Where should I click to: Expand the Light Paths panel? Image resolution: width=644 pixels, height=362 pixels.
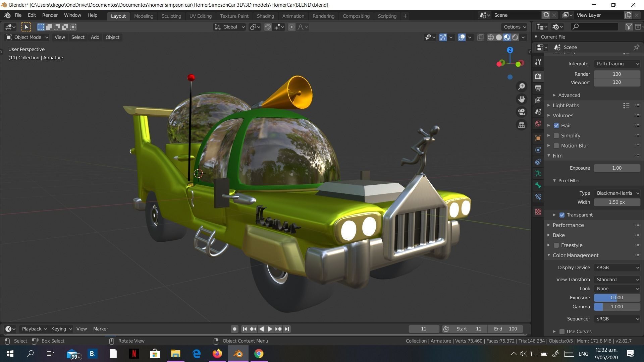pos(566,105)
